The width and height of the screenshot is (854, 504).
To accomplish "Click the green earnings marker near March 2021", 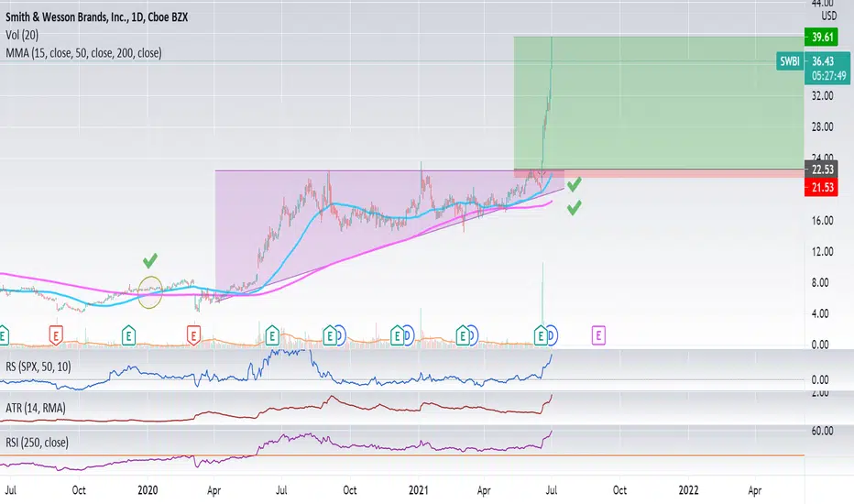I will 463,335.
